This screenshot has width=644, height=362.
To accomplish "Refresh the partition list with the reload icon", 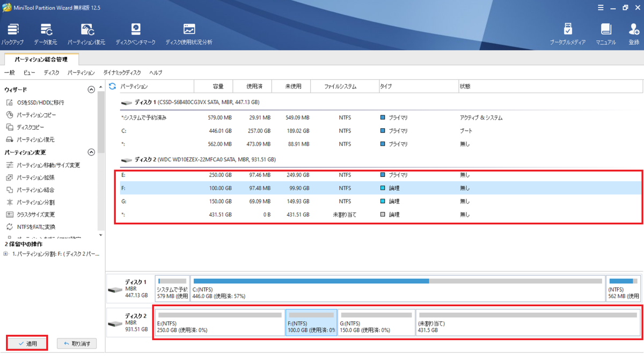I will coord(112,86).
